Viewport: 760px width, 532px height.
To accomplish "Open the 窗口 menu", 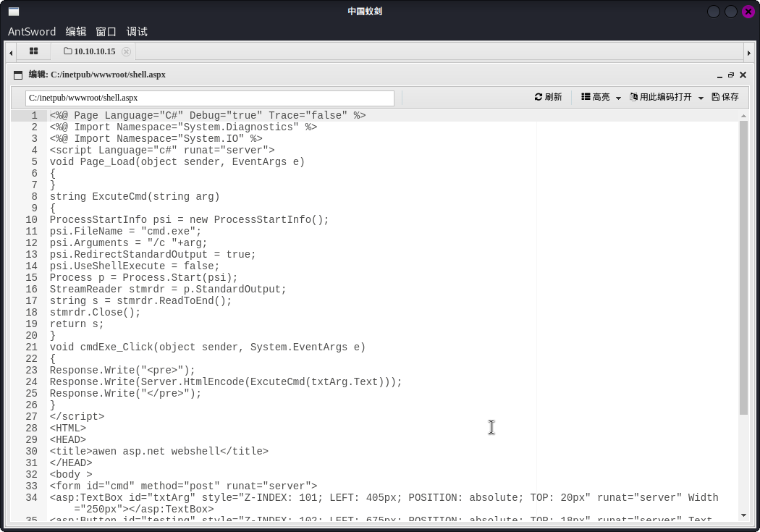I will coord(106,32).
